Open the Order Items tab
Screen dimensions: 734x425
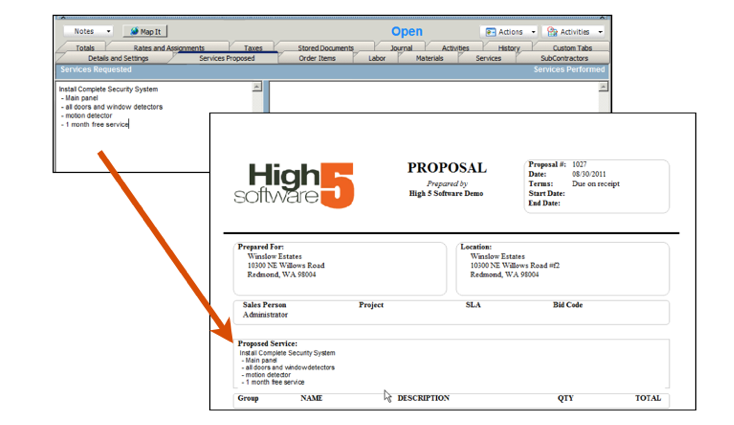coord(317,58)
